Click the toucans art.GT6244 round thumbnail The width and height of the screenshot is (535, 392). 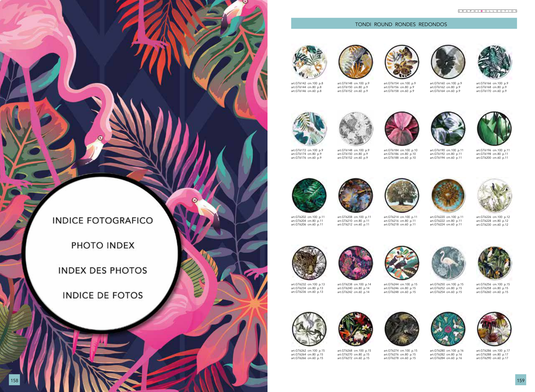click(x=402, y=263)
